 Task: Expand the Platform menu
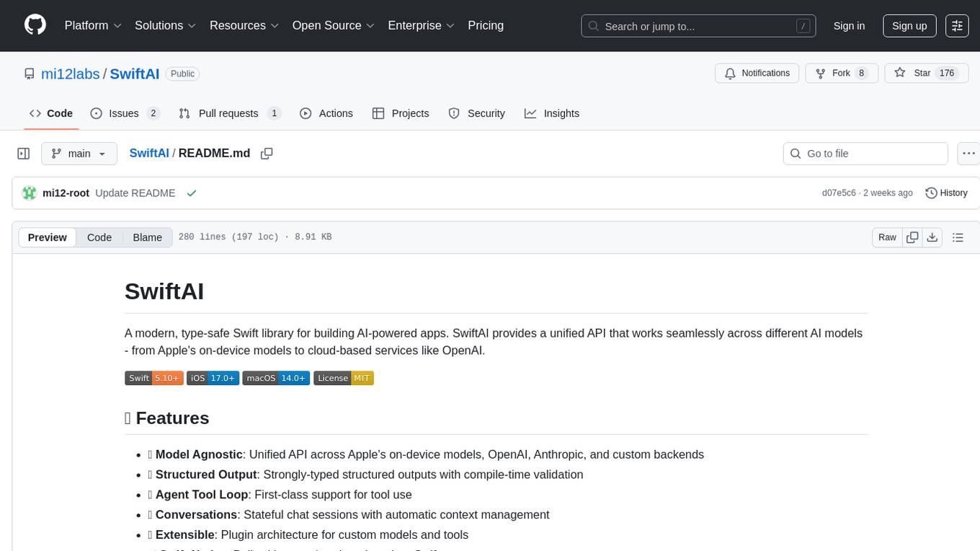pyautogui.click(x=93, y=25)
